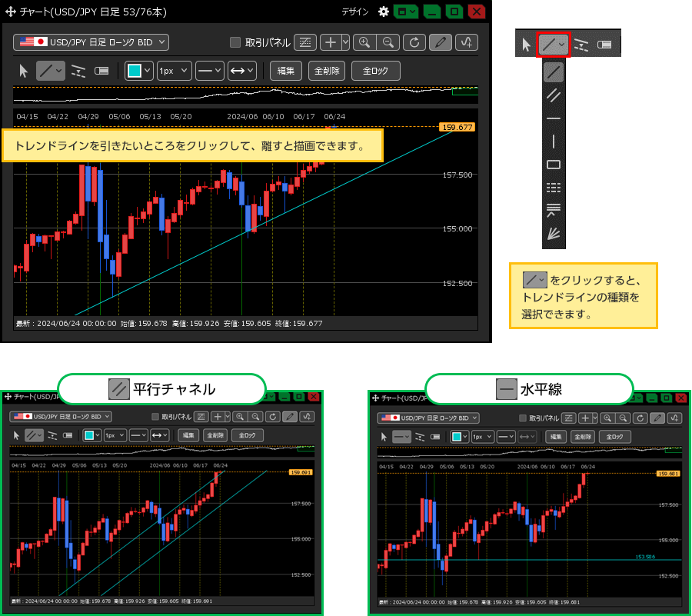Zoom out with magnifier-minus in the 水平線 window
Viewport: 692px width, 616px height.
[623, 418]
